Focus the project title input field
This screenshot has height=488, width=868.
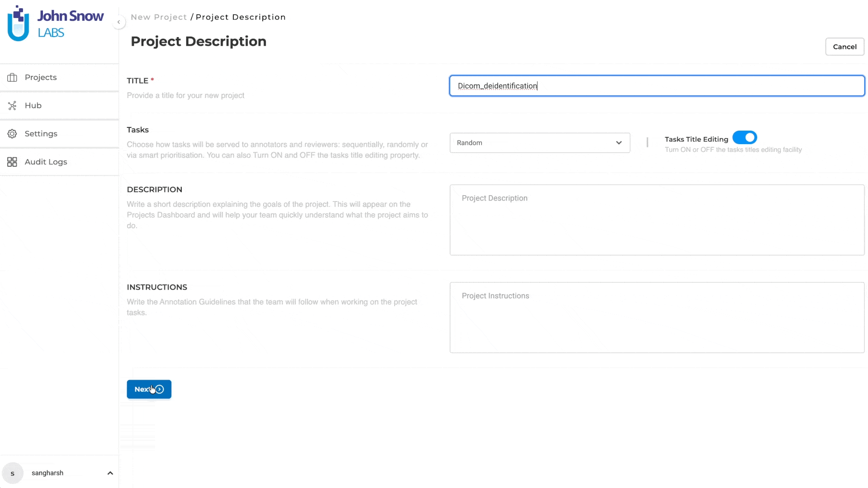(657, 86)
